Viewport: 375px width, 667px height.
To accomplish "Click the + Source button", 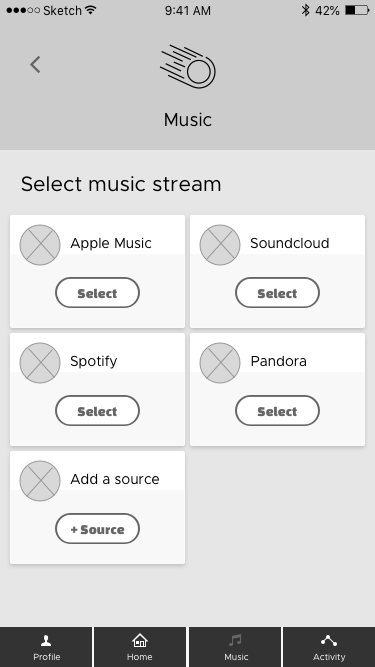I will 97,528.
